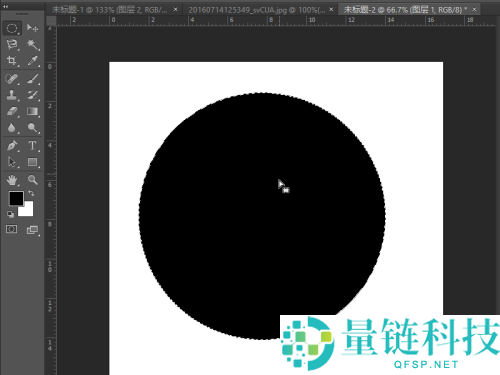Select the Healing Brush tool
500x375 pixels.
12,79
